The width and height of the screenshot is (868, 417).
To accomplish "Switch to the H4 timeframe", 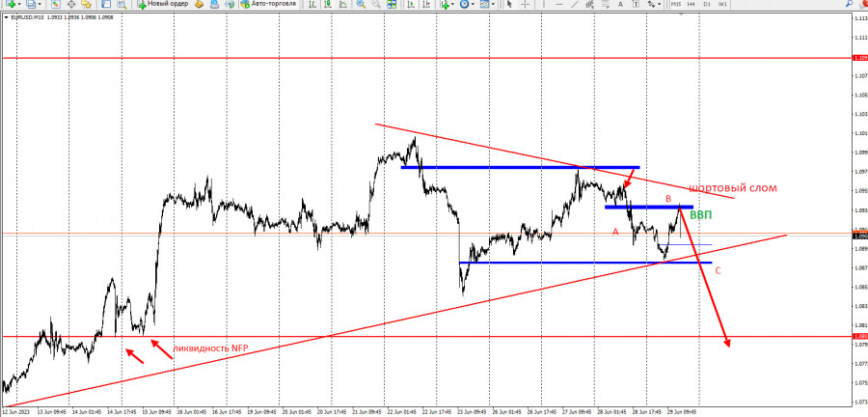I will (x=691, y=4).
